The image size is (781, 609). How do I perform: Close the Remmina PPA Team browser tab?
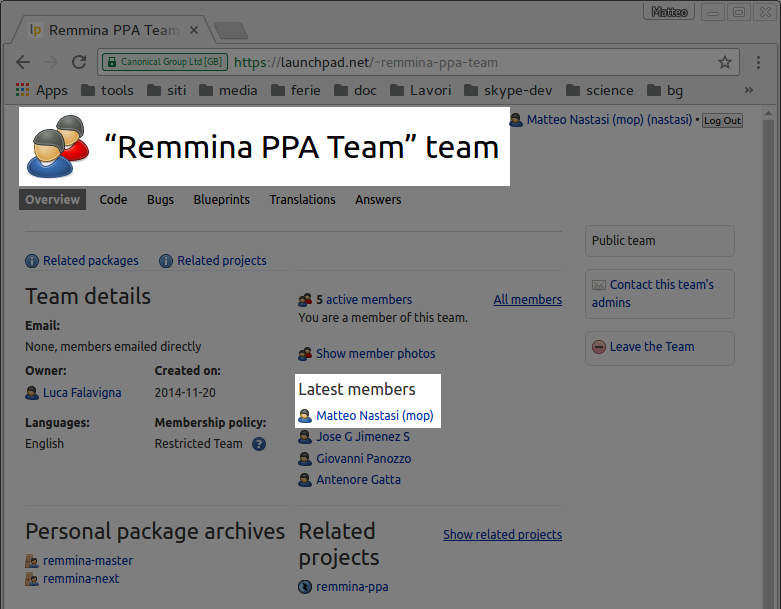click(194, 30)
